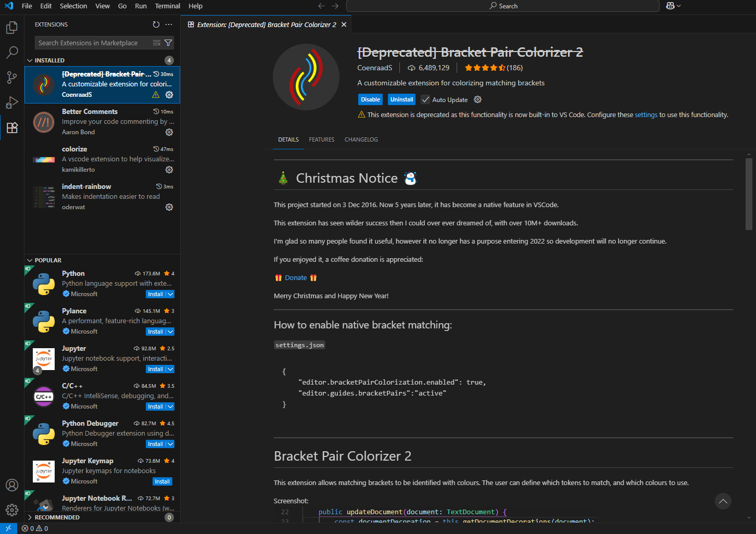This screenshot has height=534, width=756.
Task: Select the Better Comments extension entry
Action: pos(102,122)
